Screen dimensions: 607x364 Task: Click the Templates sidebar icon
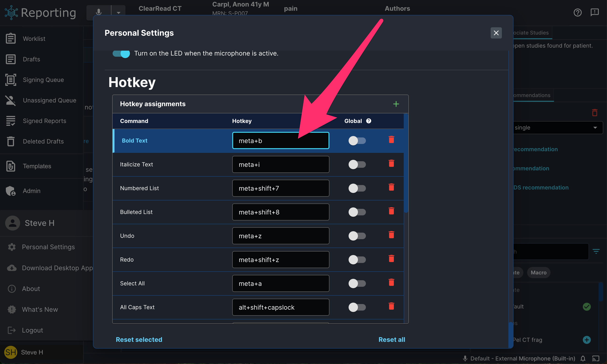[11, 166]
